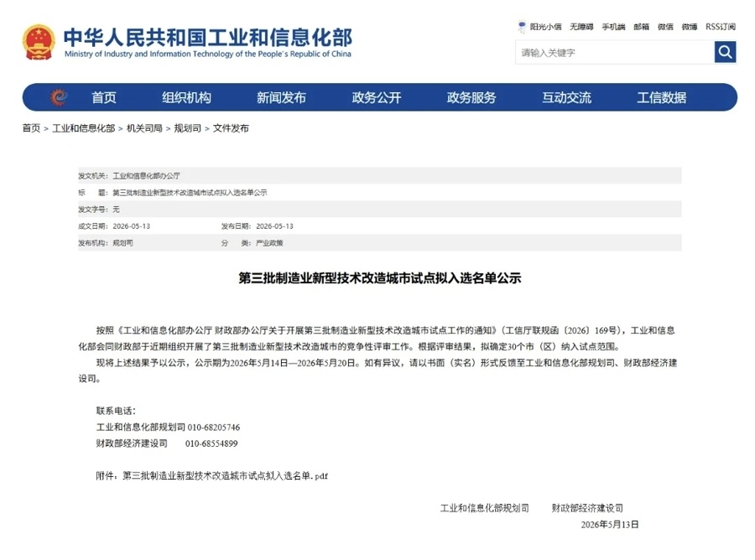Click the article headline 第三批制造业新型技术改造城市试点拟入选名单公示
Viewport: 755px width, 560px height.
(x=380, y=278)
